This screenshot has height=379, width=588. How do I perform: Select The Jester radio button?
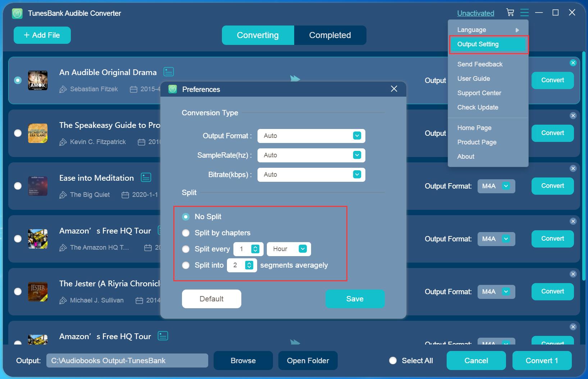click(18, 292)
